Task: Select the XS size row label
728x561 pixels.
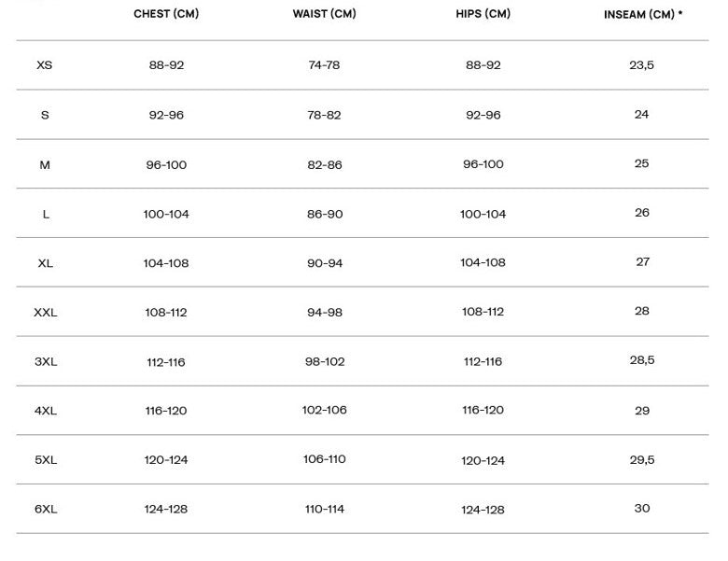Action: click(x=45, y=65)
